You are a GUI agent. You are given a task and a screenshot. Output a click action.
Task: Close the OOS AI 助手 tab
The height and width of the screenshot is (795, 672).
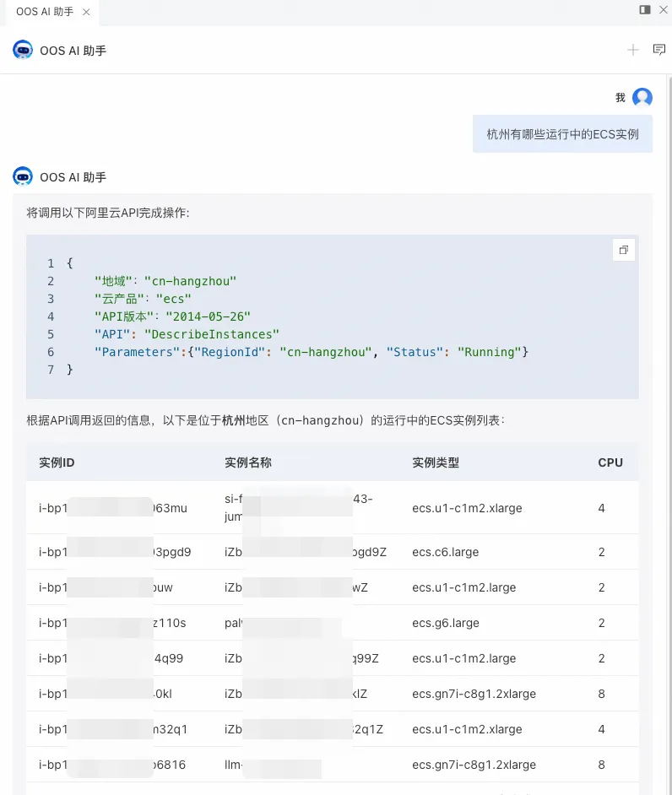86,12
